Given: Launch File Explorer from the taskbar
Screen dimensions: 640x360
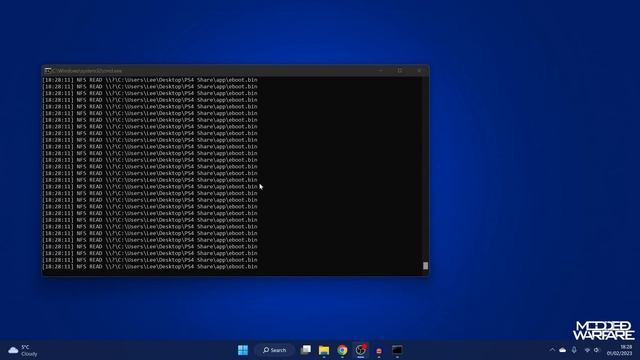Looking at the screenshot, I should point(324,350).
